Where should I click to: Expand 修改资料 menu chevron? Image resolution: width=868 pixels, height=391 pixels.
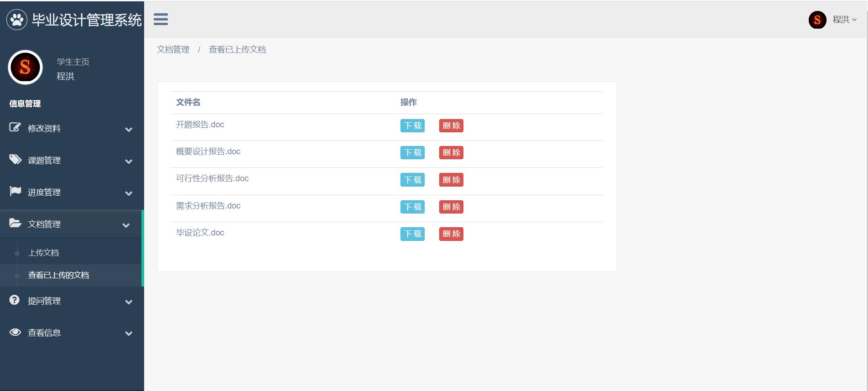coord(129,130)
